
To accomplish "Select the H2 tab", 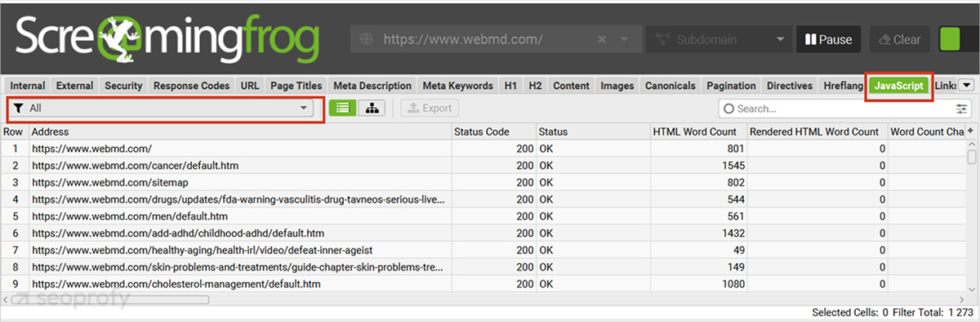I will [x=535, y=85].
